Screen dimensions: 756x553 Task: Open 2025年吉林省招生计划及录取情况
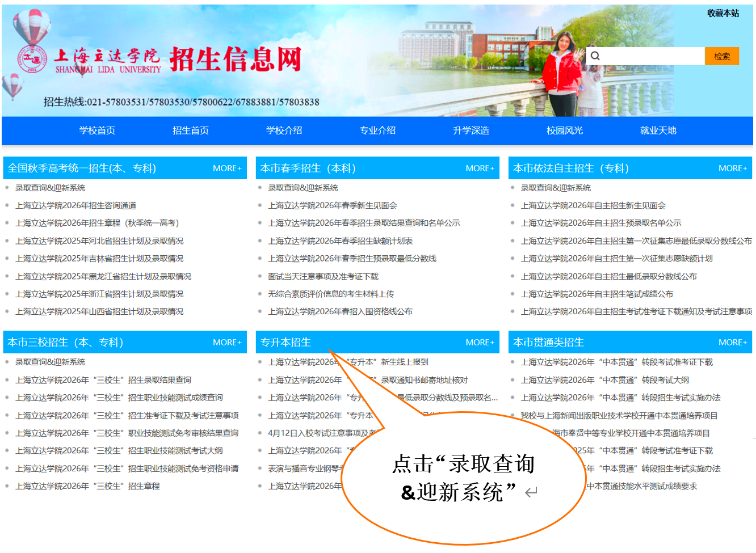[99, 259]
